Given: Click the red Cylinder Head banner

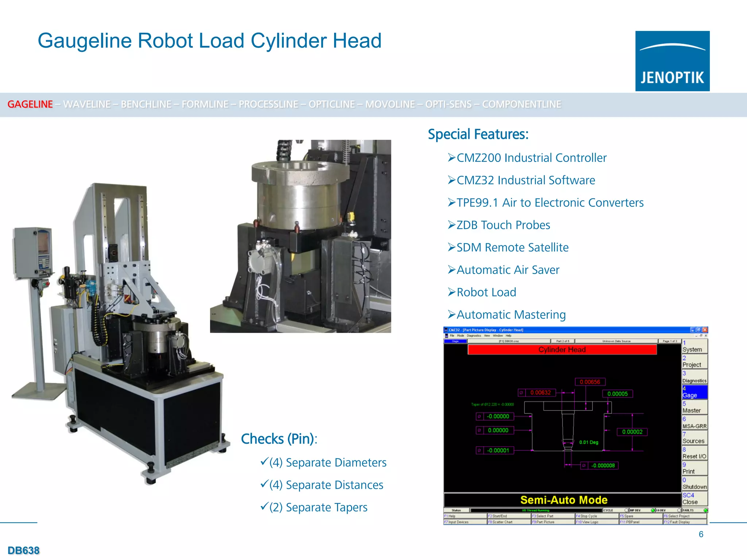Looking at the screenshot, I should (x=562, y=350).
